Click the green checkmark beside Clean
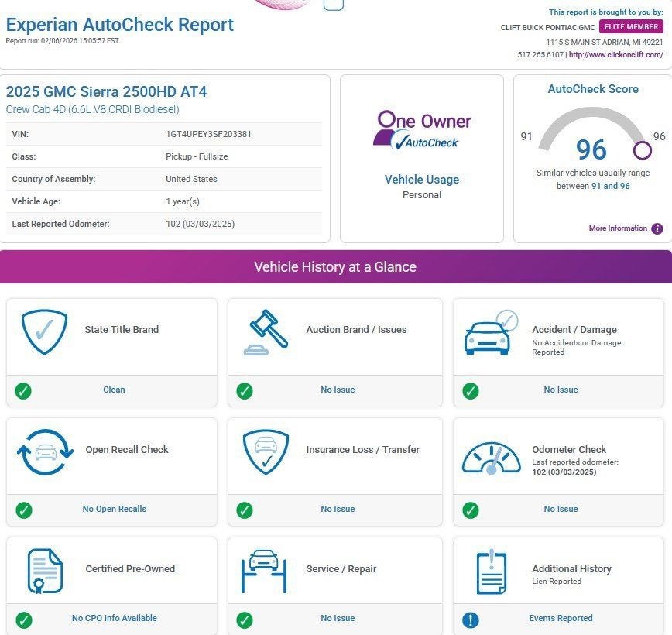 24,390
